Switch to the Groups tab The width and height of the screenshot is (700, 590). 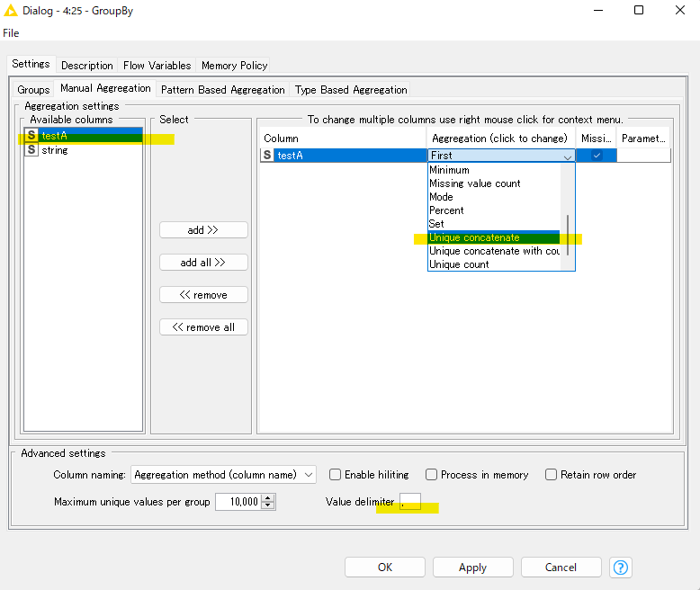coord(33,90)
